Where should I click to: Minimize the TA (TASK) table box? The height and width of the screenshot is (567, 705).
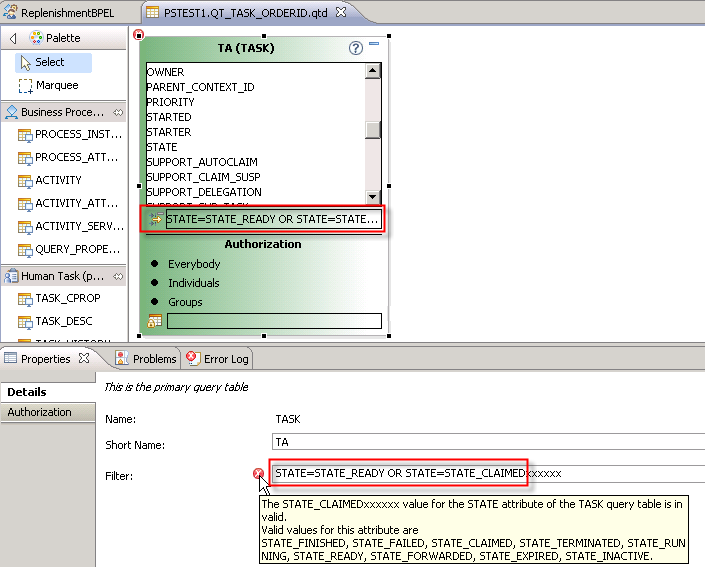pyautogui.click(x=374, y=44)
